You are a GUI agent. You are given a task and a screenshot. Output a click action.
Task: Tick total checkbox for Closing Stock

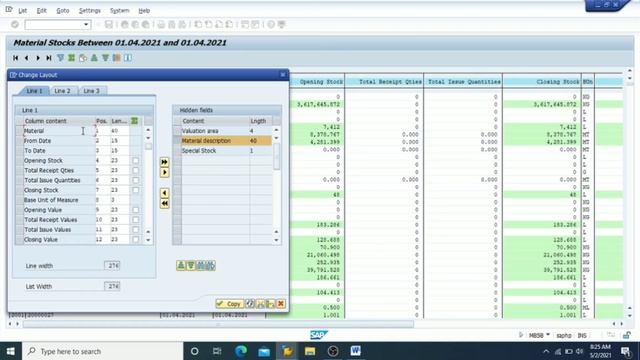click(x=135, y=190)
